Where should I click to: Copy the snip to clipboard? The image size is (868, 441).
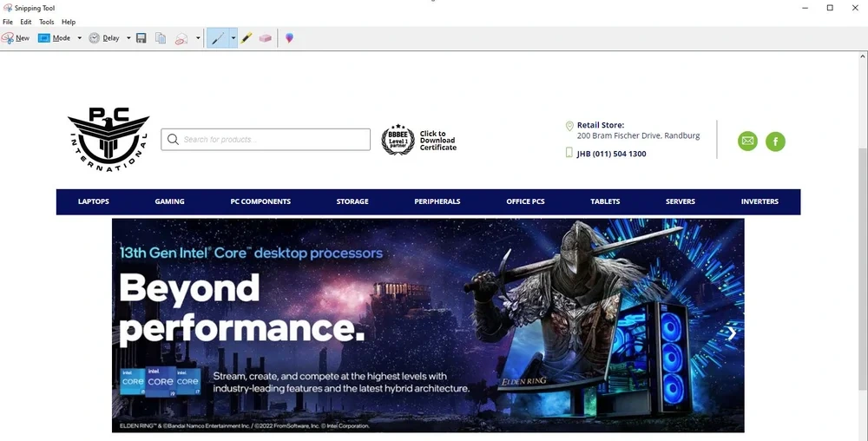pyautogui.click(x=161, y=38)
